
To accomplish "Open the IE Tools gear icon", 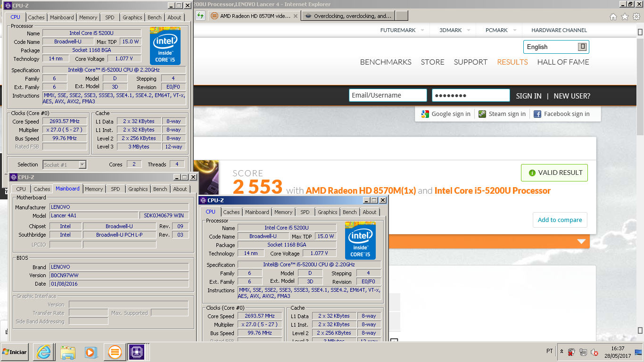I will 636,17.
